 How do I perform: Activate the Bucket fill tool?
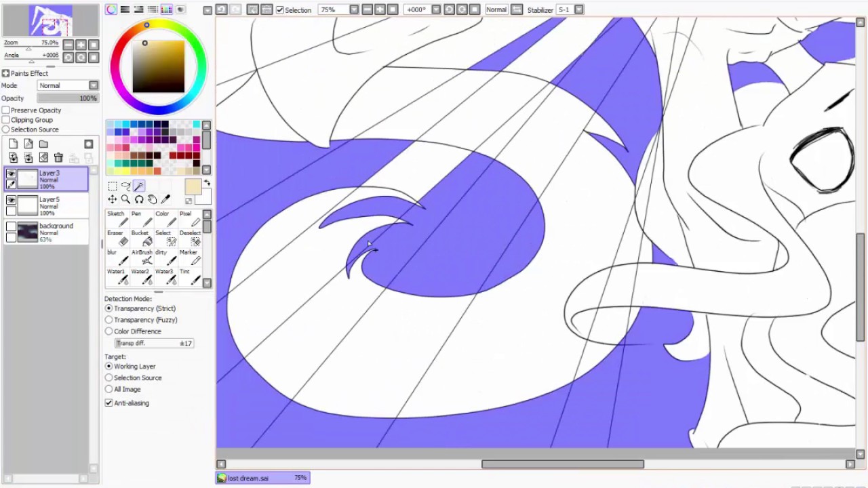[140, 238]
